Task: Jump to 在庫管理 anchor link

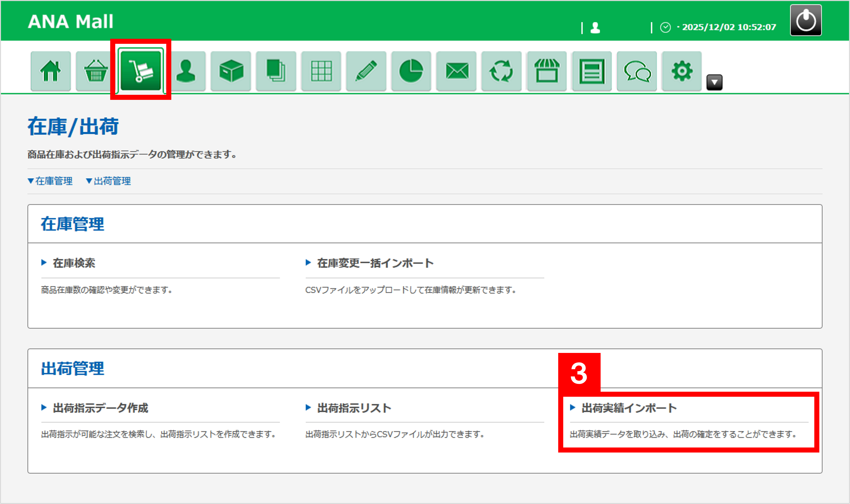Action: (50, 181)
